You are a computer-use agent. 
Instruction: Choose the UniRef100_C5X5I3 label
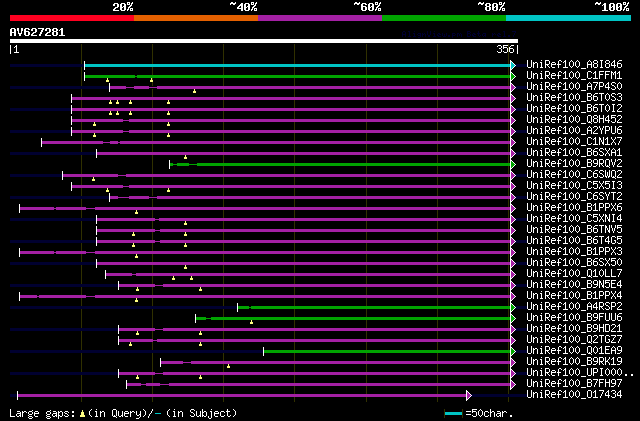pos(574,185)
